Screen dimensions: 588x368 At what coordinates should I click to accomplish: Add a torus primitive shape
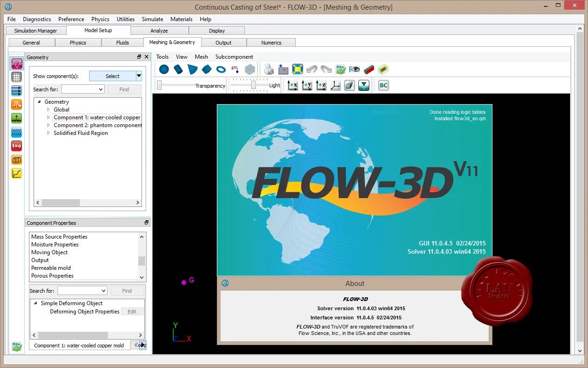tap(221, 69)
